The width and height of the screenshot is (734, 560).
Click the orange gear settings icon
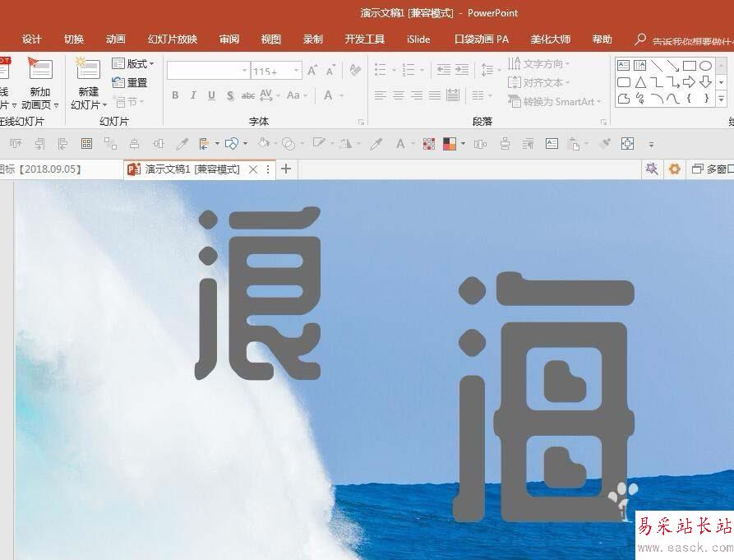coord(674,169)
